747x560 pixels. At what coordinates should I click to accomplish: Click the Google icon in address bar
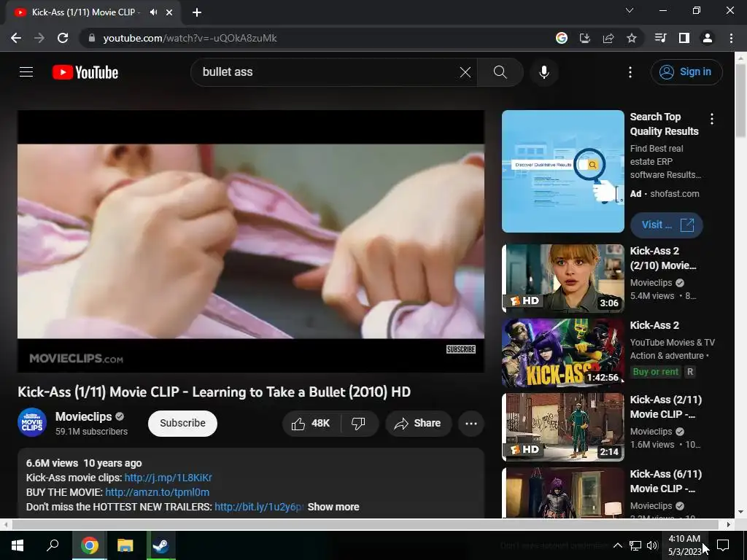[561, 38]
